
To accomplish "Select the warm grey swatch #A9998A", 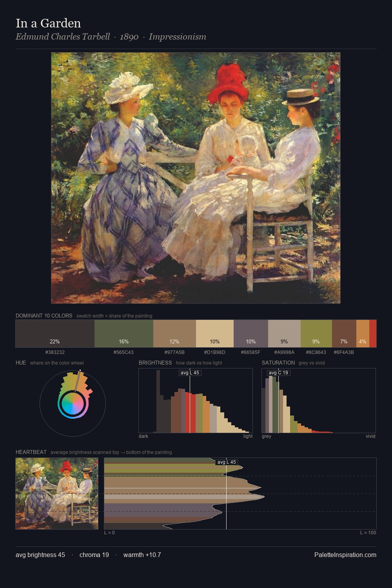I will [284, 334].
